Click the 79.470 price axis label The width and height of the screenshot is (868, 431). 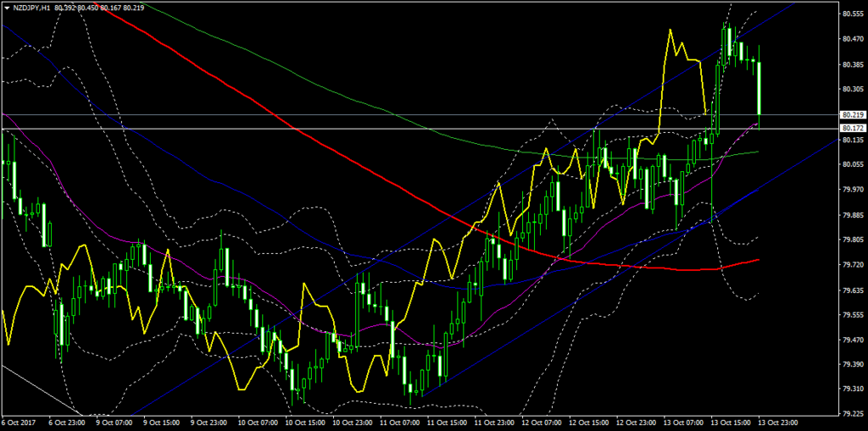[x=853, y=340]
